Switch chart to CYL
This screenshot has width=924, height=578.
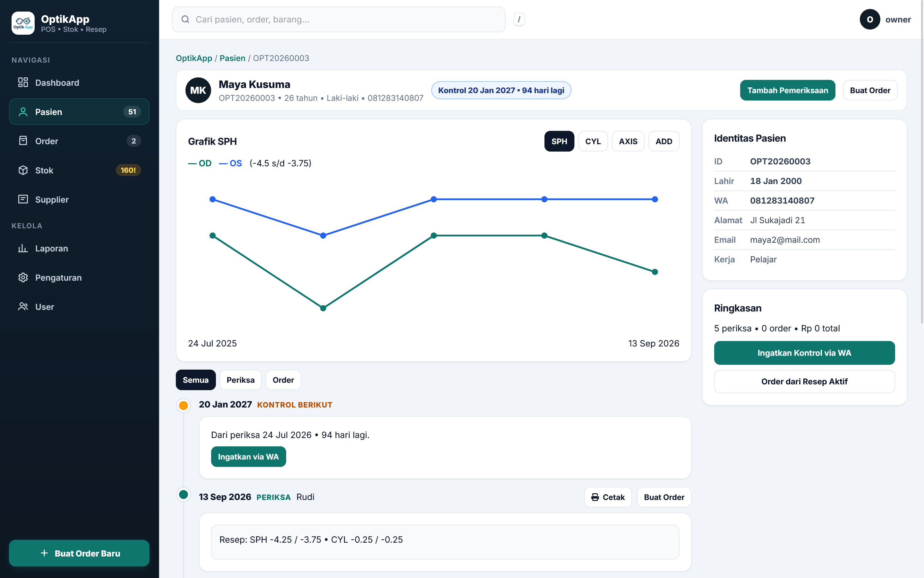coord(593,141)
